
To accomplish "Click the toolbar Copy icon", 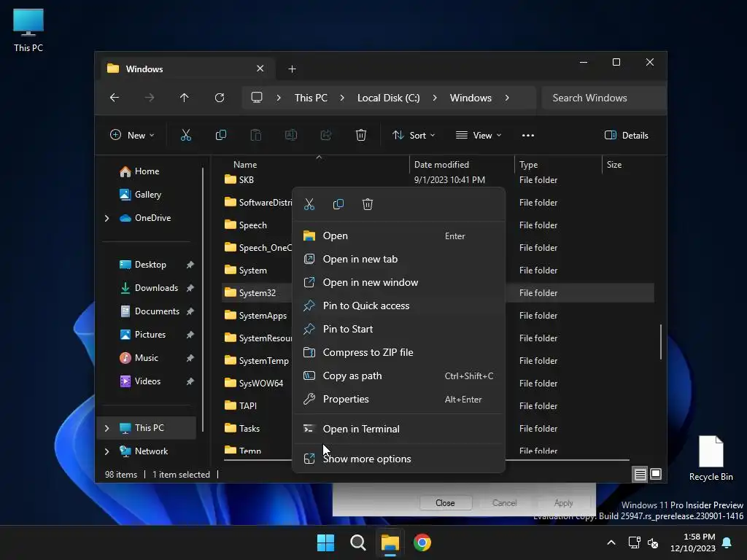I will (220, 135).
